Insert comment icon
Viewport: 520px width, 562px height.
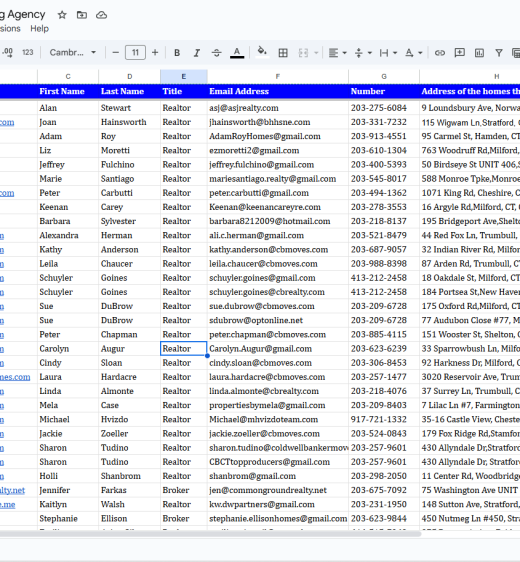[x=459, y=53]
